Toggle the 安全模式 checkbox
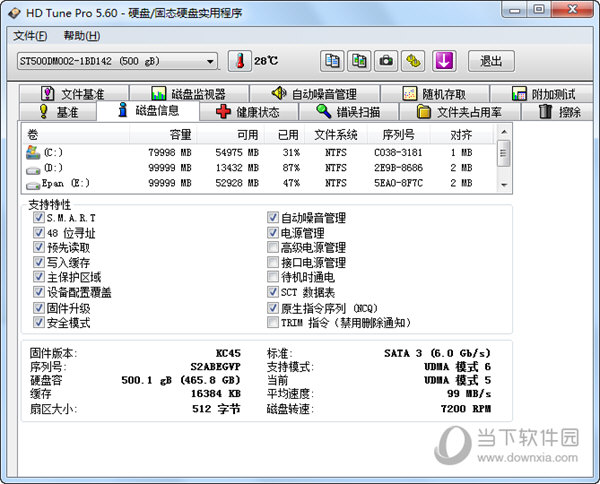Viewport: 600px width, 484px height. pyautogui.click(x=38, y=323)
